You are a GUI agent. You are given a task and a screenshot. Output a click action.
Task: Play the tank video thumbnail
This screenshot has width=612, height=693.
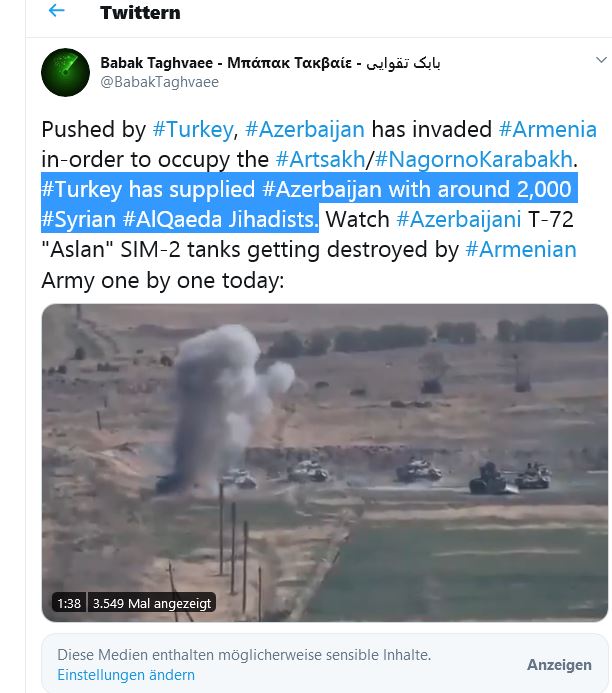tap(325, 463)
